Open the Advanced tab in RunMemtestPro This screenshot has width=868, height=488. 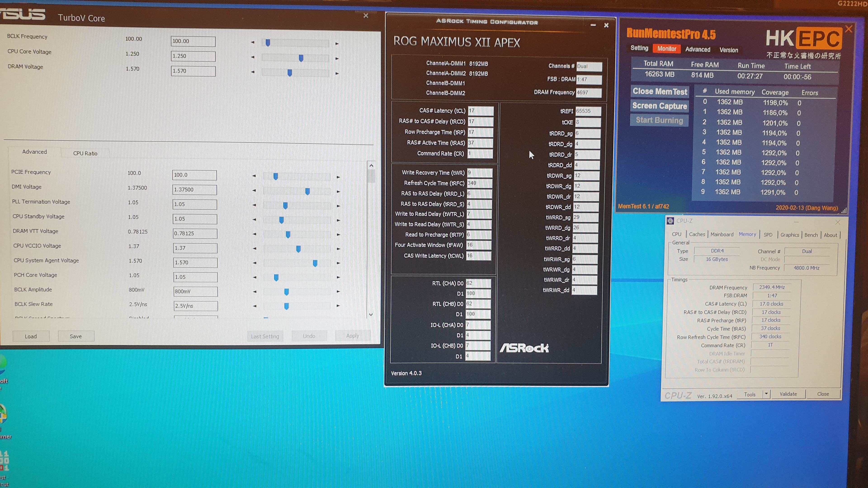point(698,49)
